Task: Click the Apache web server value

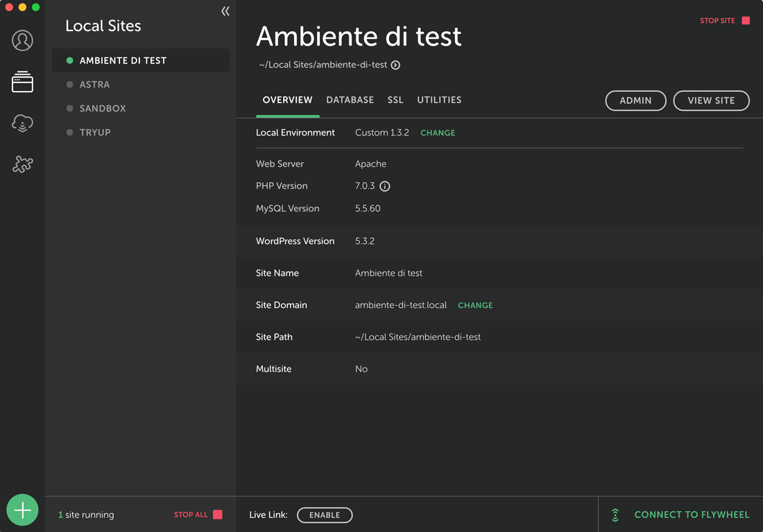Action: point(370,164)
